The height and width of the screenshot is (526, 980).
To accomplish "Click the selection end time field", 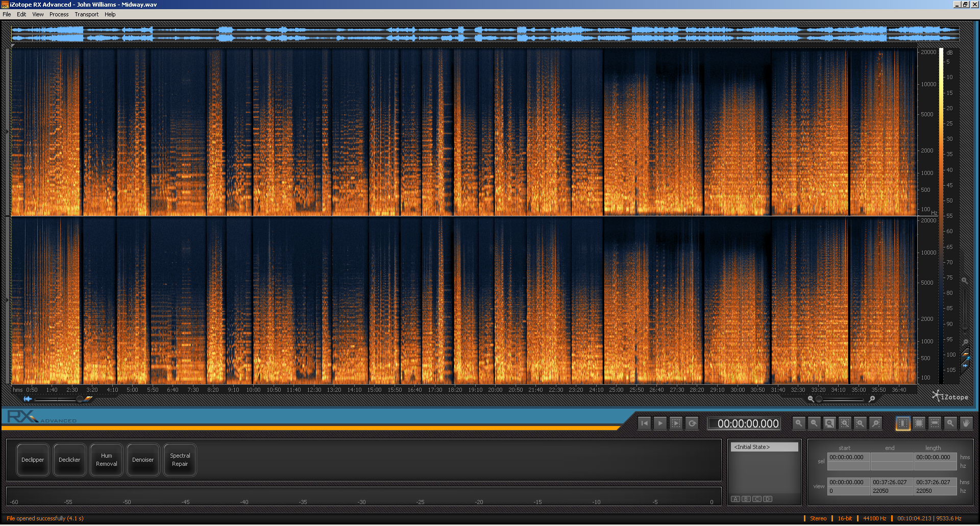I will tap(892, 457).
